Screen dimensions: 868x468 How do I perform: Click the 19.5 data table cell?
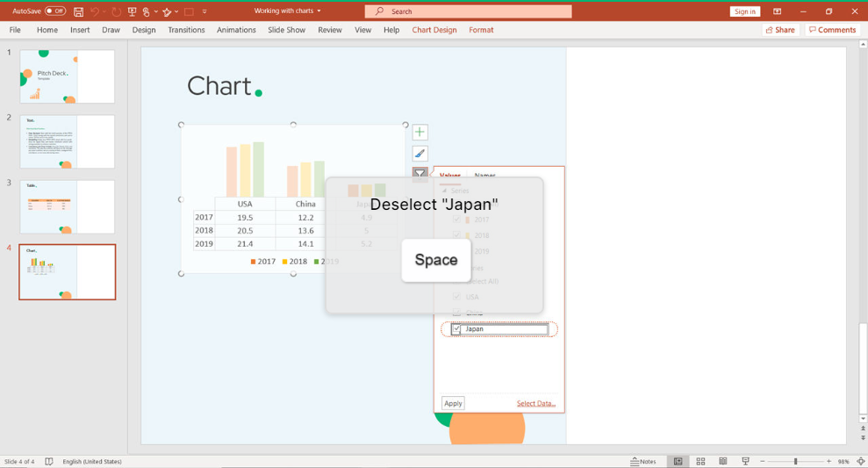[245, 217]
